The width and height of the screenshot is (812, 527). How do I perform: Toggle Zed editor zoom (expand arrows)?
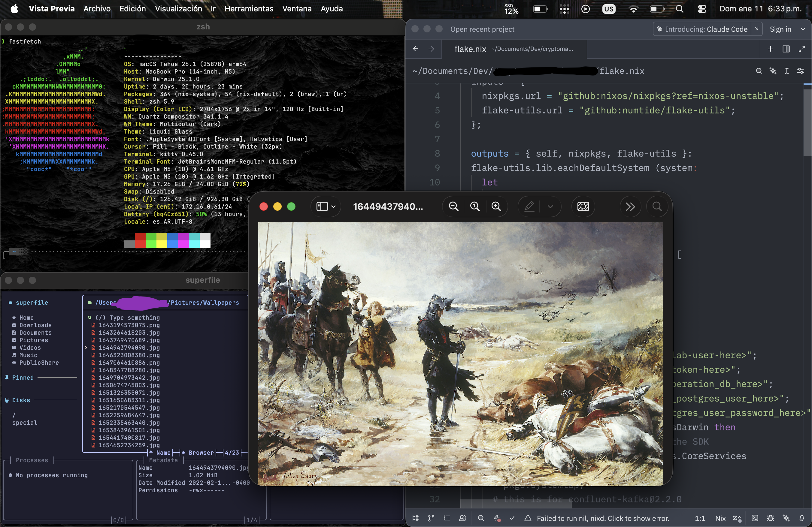click(x=802, y=49)
